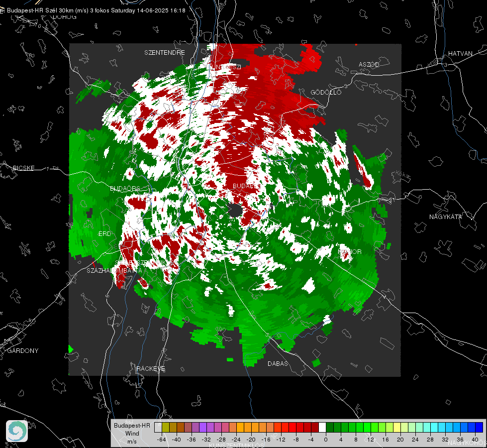Screen dimensions: 487x448
Task: Pick the light grey leftmost legend swatch
Action: pos(158,428)
